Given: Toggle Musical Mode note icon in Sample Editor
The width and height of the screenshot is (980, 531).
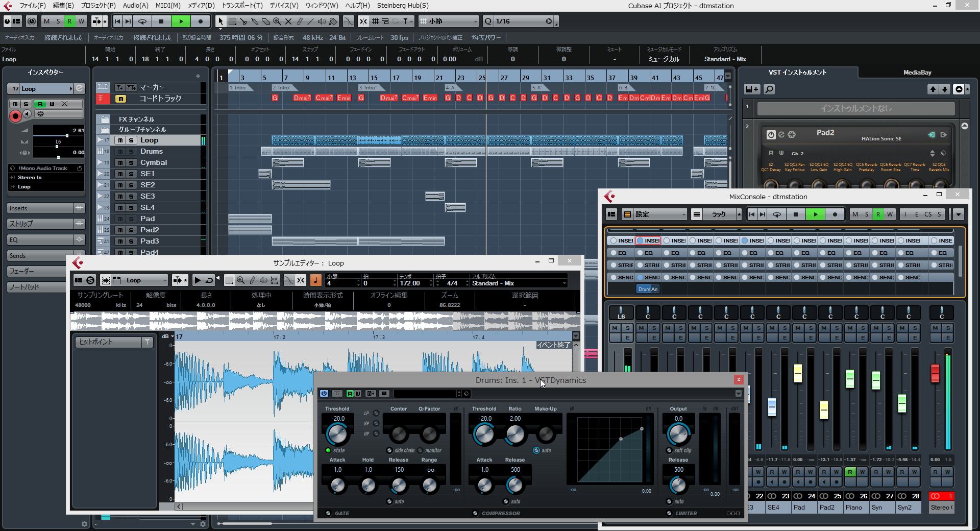Looking at the screenshot, I should (x=316, y=280).
